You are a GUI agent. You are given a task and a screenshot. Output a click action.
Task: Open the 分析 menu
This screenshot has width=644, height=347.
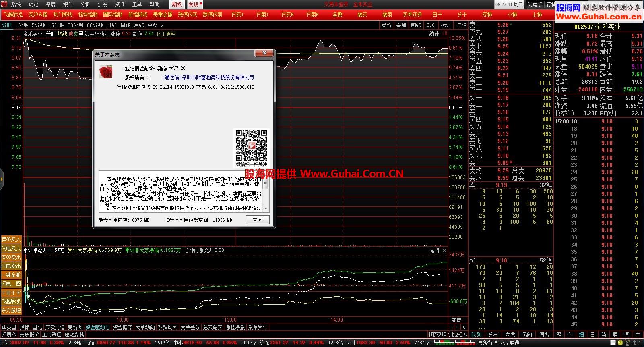[x=85, y=4]
